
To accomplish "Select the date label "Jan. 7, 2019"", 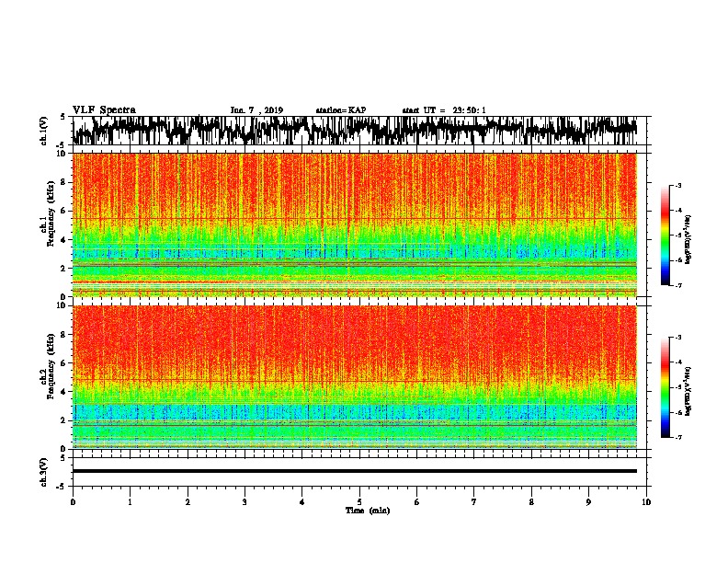I will pos(256,110).
